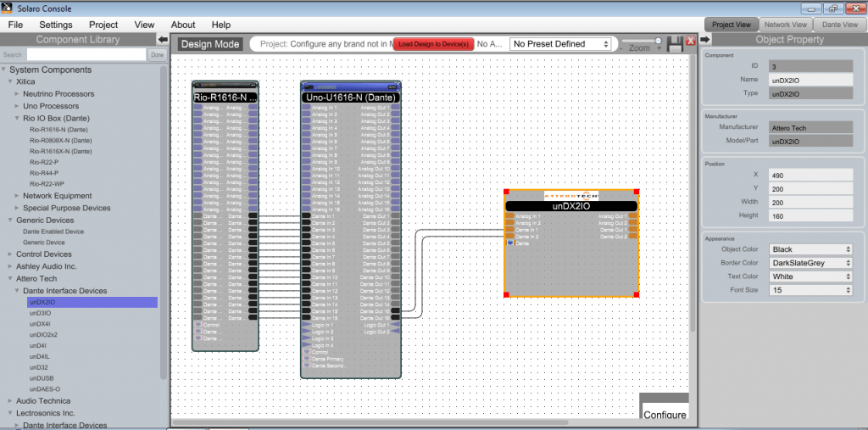Image resolution: width=868 pixels, height=430 pixels.
Task: Select the Project View tab
Action: tap(732, 25)
